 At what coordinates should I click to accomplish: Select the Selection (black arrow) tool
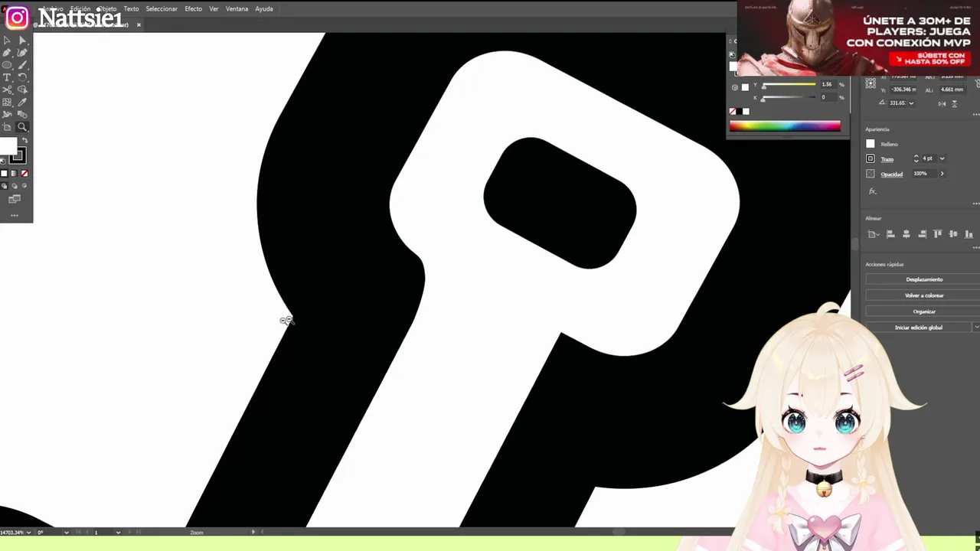7,41
